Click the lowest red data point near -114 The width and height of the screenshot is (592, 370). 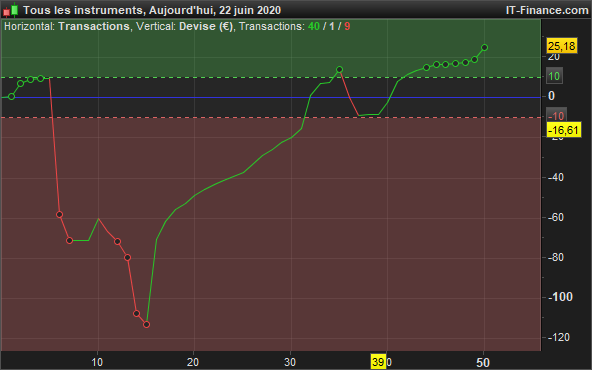147,324
